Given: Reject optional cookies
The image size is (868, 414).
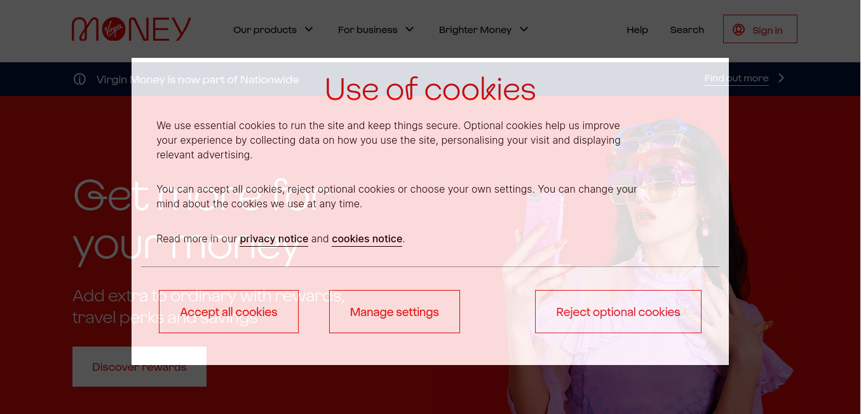Looking at the screenshot, I should coord(618,312).
